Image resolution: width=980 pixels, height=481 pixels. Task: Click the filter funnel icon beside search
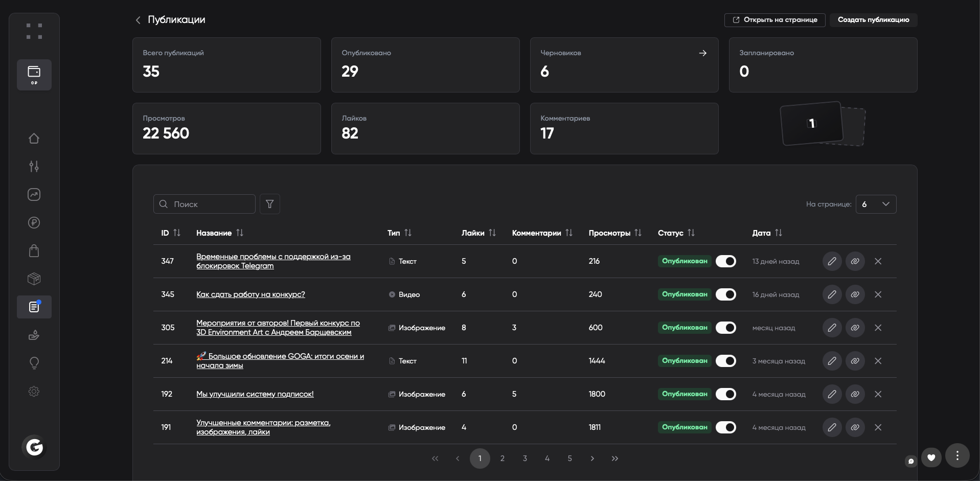[x=269, y=204]
